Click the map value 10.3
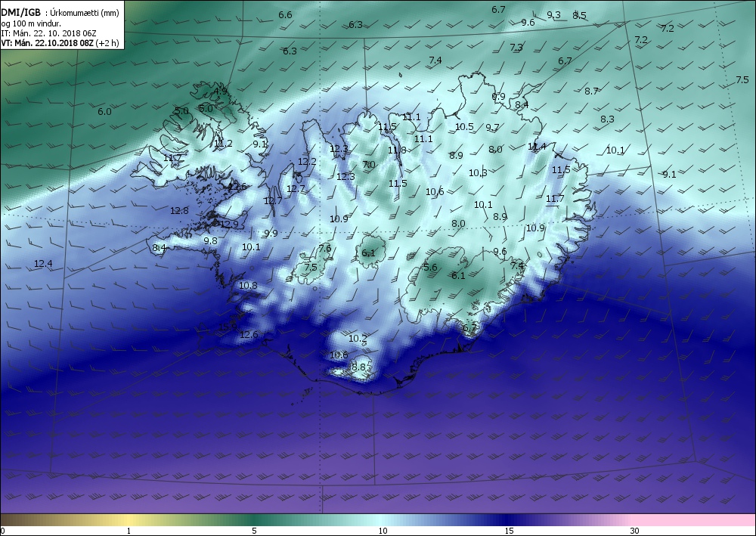Viewport: 756px width, 536px height. (x=478, y=172)
